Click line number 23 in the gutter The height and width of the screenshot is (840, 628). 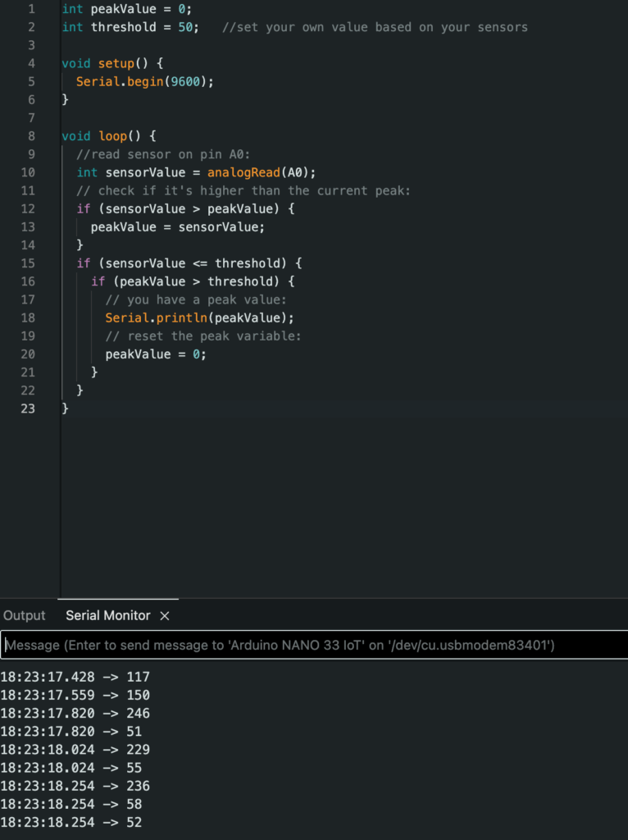(x=28, y=409)
